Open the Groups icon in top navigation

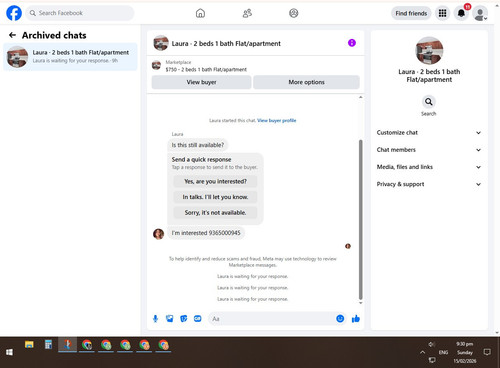294,13
